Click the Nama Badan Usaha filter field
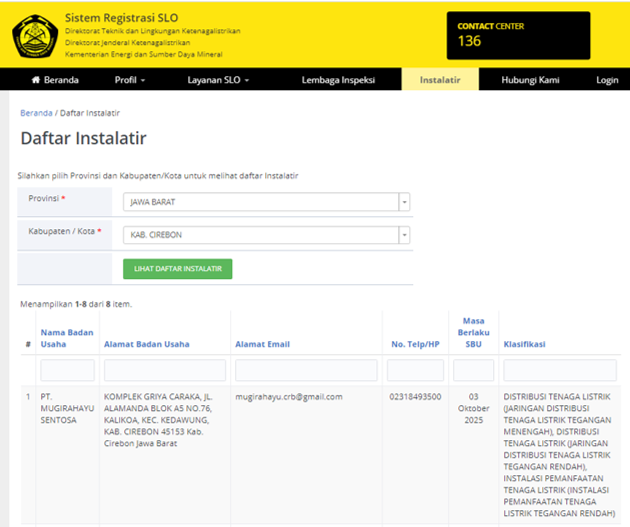 [x=67, y=370]
